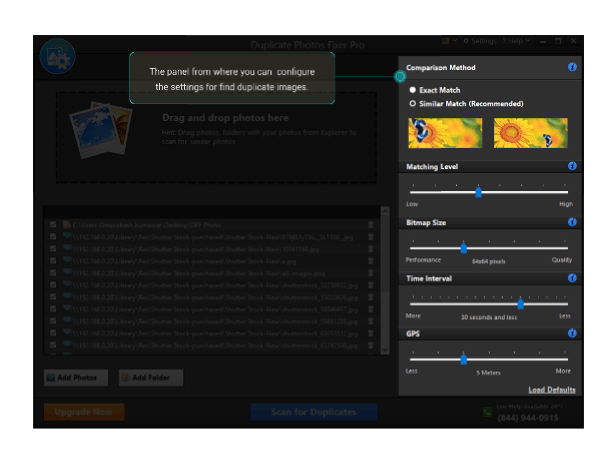The image size is (603, 453).
Task: Open the Settings menu
Action: tap(480, 41)
